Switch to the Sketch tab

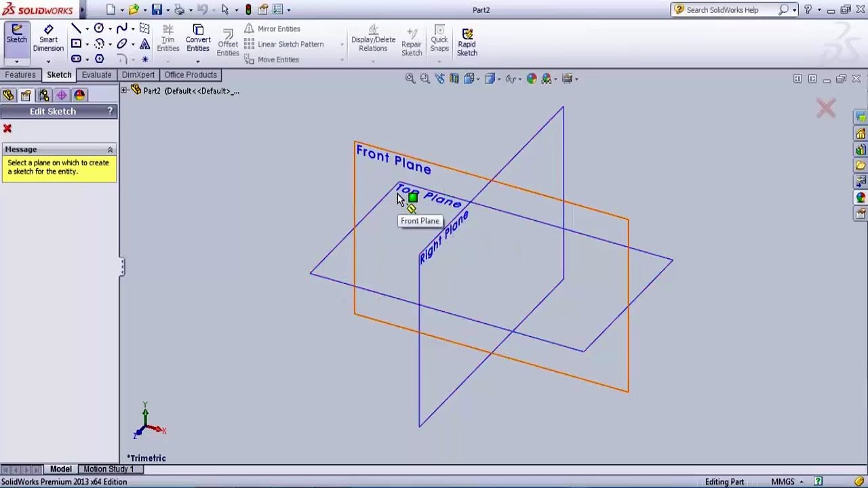pyautogui.click(x=59, y=75)
